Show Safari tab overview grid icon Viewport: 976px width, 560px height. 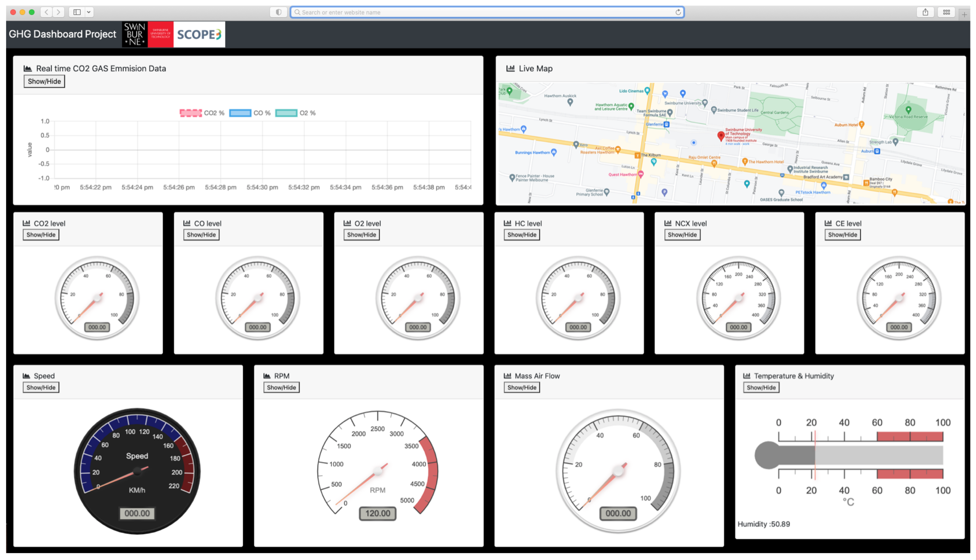[x=946, y=12]
